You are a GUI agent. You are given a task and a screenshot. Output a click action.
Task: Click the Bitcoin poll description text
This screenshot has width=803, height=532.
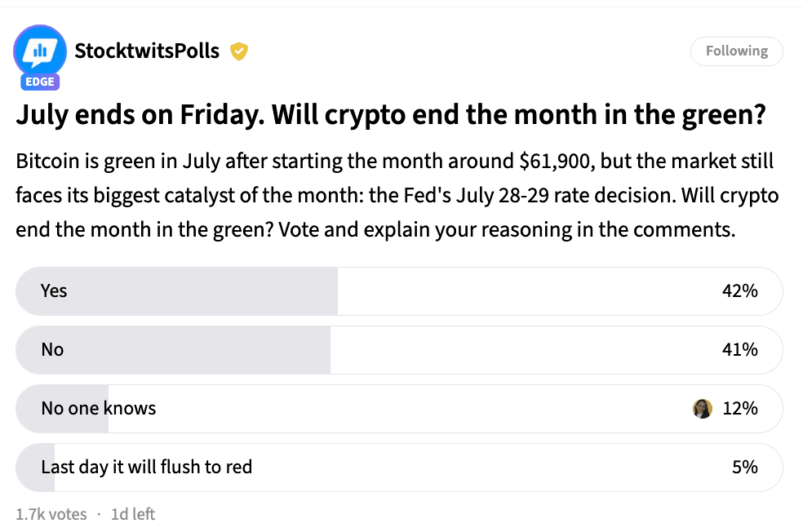pyautogui.click(x=397, y=195)
